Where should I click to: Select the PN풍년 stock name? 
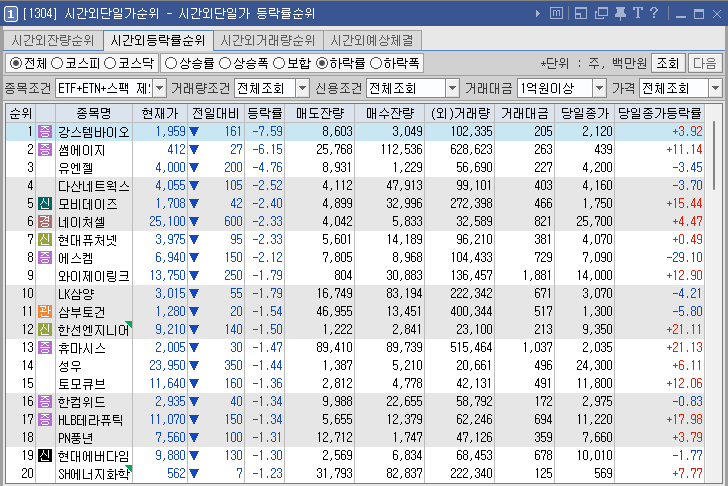(75, 438)
